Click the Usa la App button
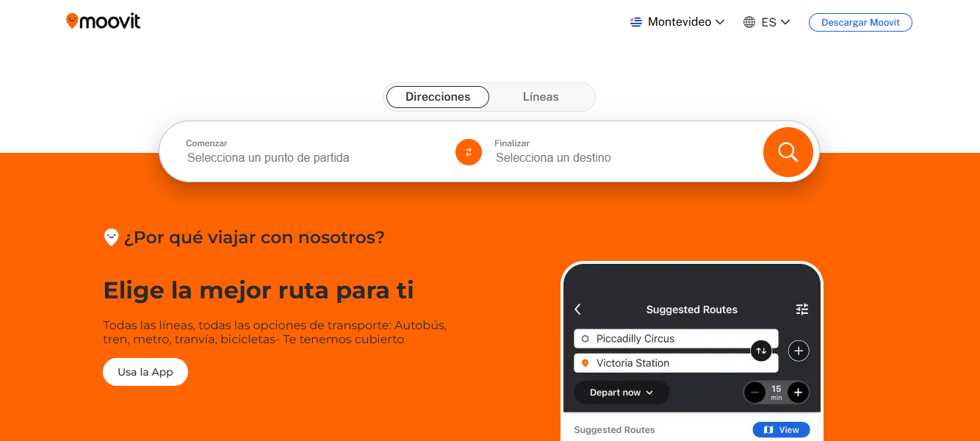The width and height of the screenshot is (980, 441). point(145,372)
